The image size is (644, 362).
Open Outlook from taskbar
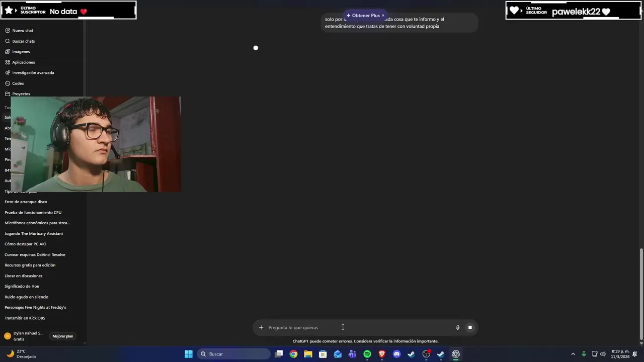(338, 354)
